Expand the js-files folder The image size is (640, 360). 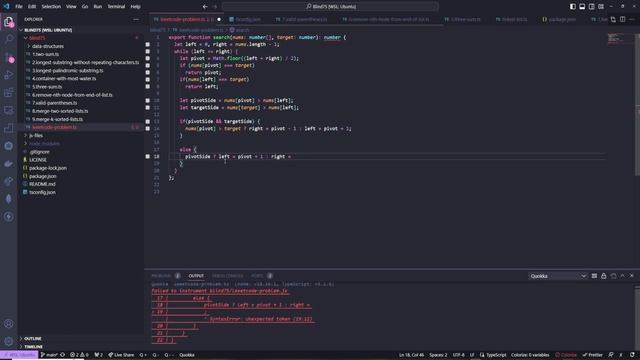(x=36, y=136)
